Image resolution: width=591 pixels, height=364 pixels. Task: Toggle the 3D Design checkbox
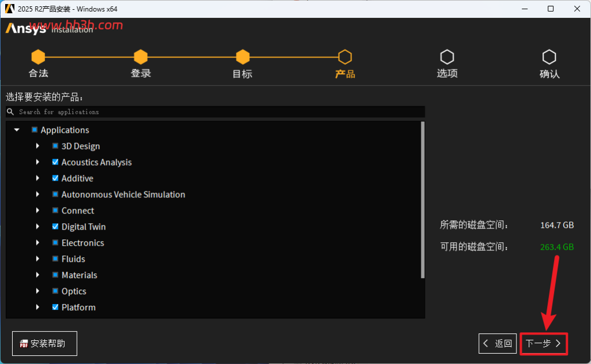(55, 146)
